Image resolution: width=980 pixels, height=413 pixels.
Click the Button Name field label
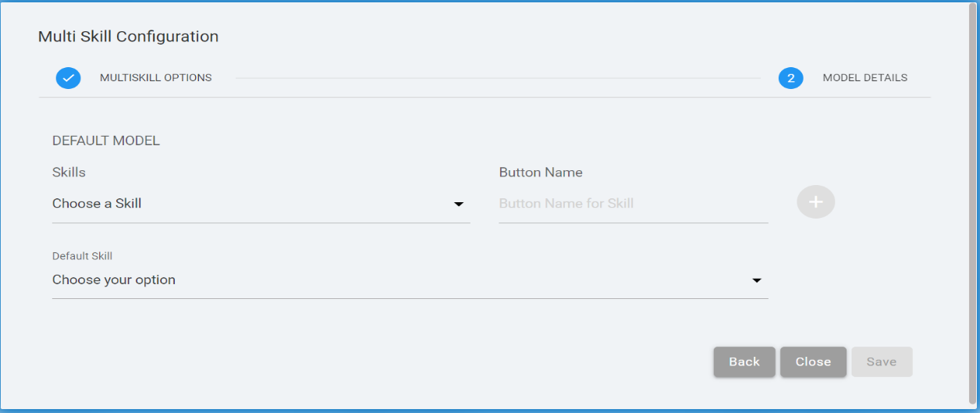pyautogui.click(x=541, y=173)
